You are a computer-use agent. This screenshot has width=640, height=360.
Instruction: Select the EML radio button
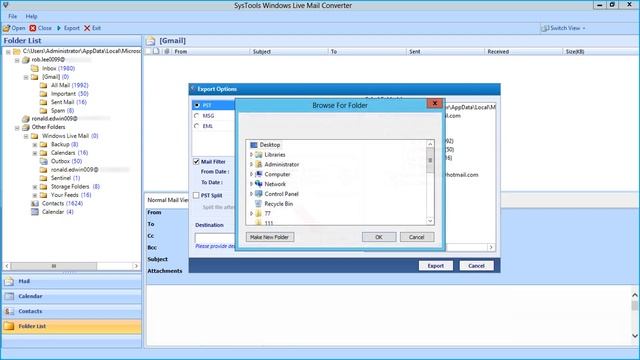pyautogui.click(x=197, y=126)
